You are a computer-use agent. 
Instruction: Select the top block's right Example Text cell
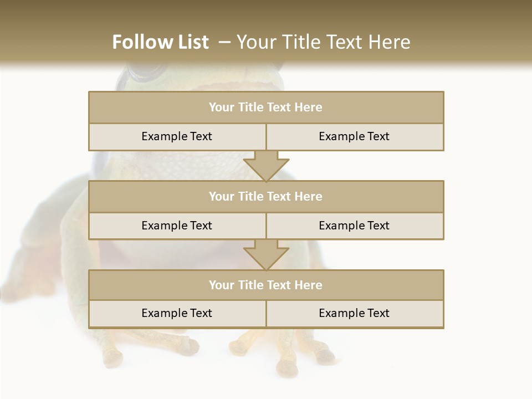point(355,137)
